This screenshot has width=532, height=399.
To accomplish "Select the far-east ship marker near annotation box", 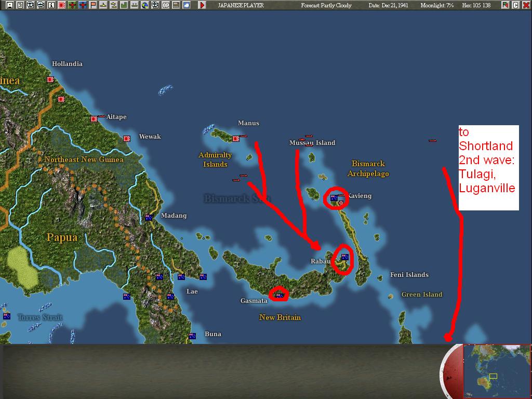I will click(x=432, y=140).
